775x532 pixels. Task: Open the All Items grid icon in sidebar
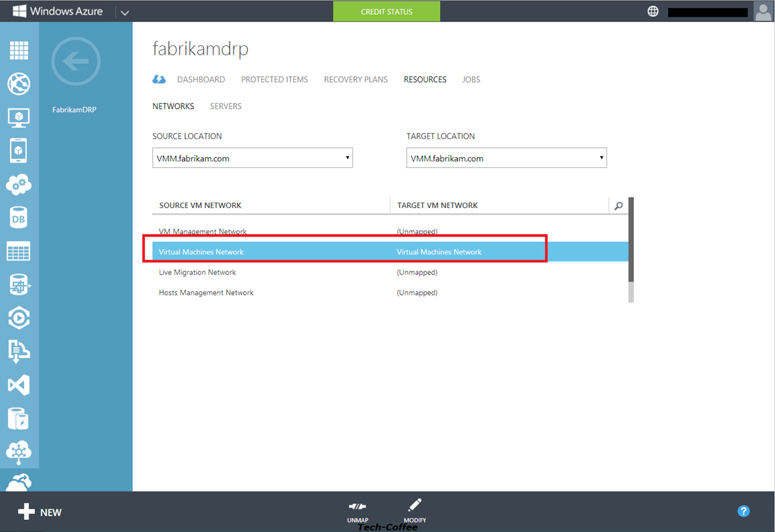(x=19, y=50)
